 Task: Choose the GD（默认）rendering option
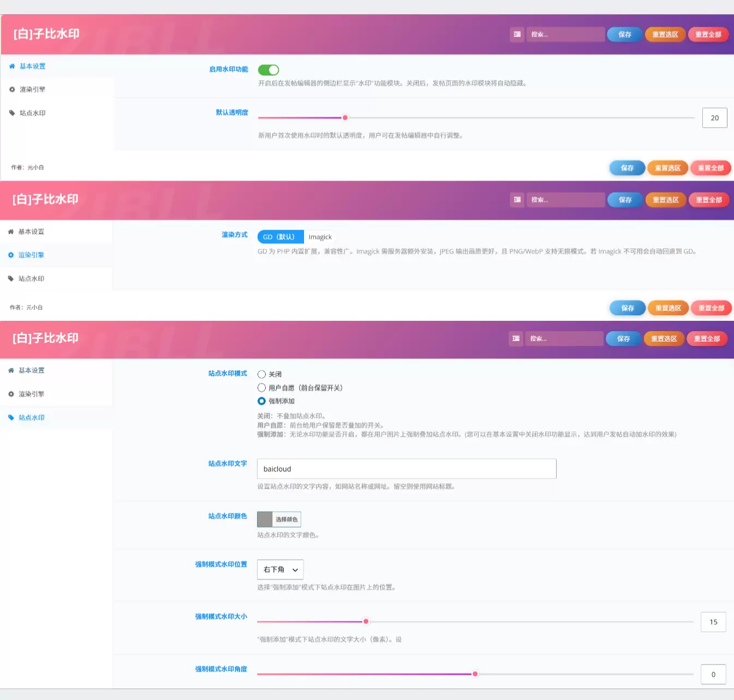point(281,237)
